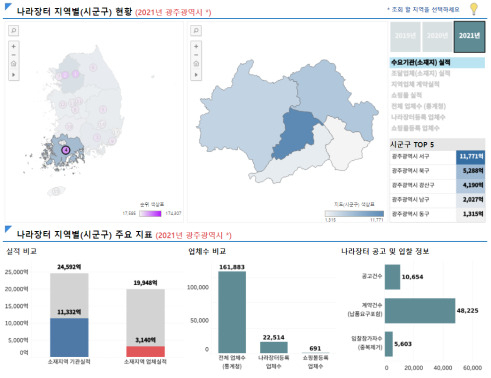Zoom out on the Gwangju district map

196,55
